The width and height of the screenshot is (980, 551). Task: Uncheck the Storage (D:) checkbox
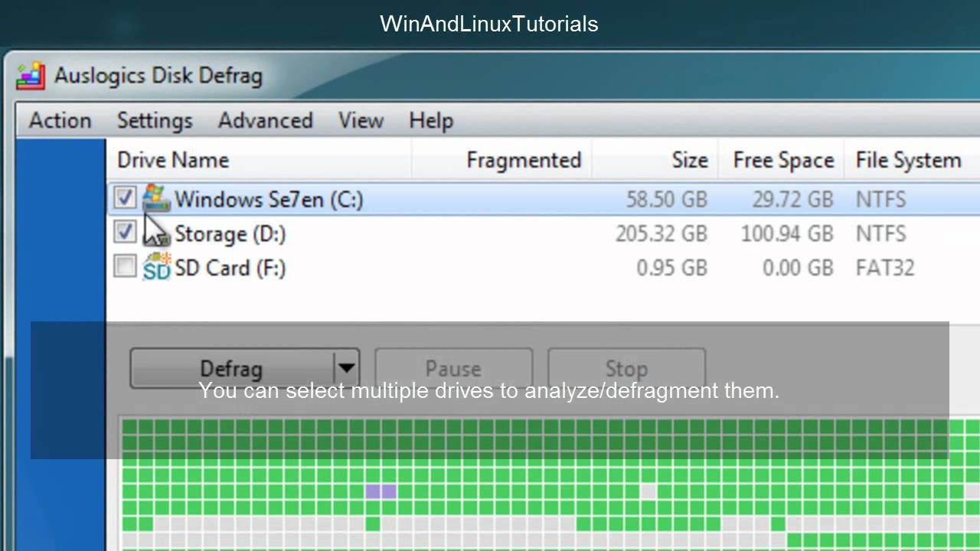[124, 232]
